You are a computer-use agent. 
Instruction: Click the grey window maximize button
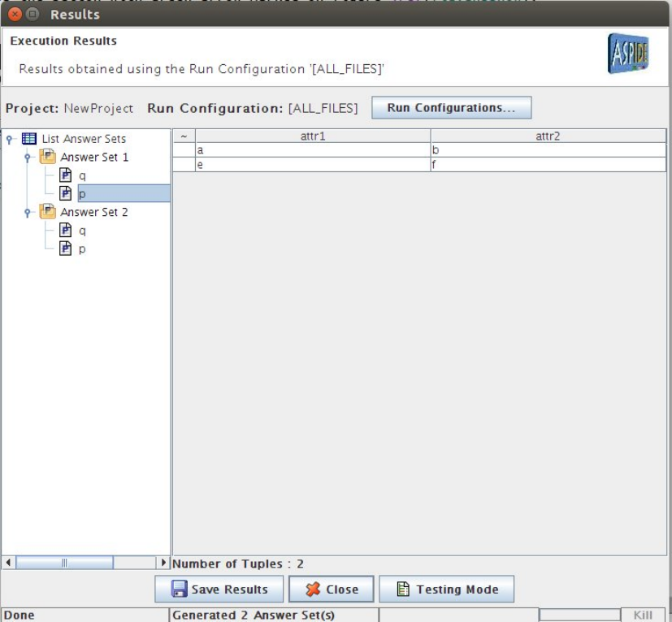coord(33,14)
